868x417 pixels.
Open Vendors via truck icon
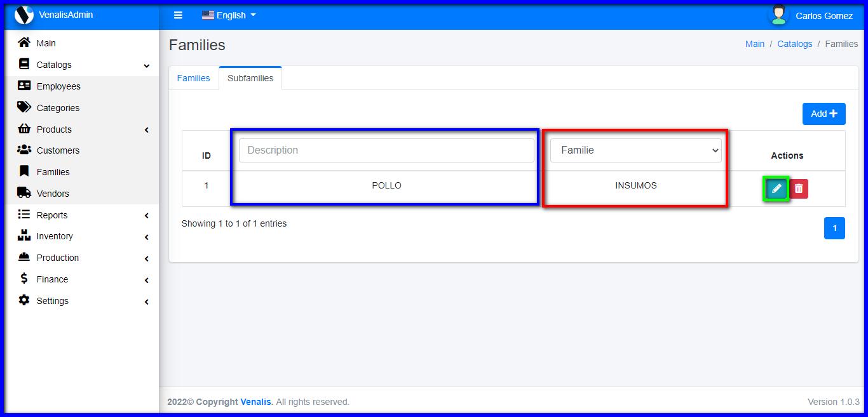[24, 193]
